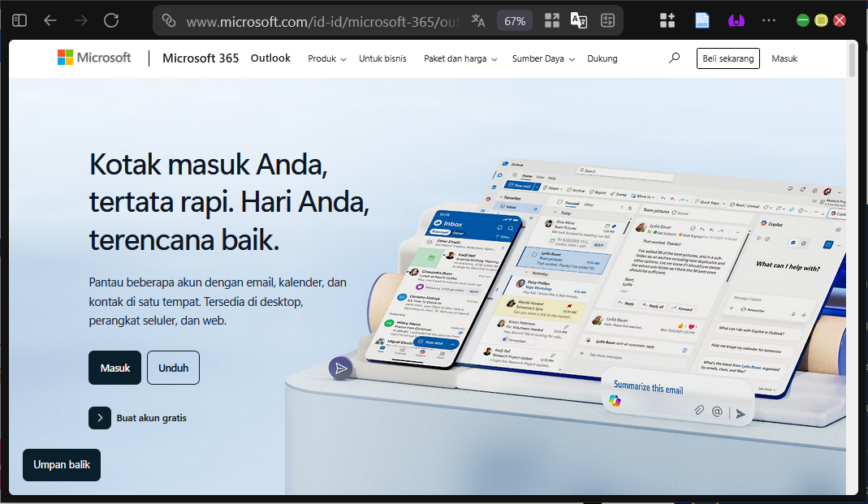
Task: Go forward with the forward arrow
Action: pos(81,20)
